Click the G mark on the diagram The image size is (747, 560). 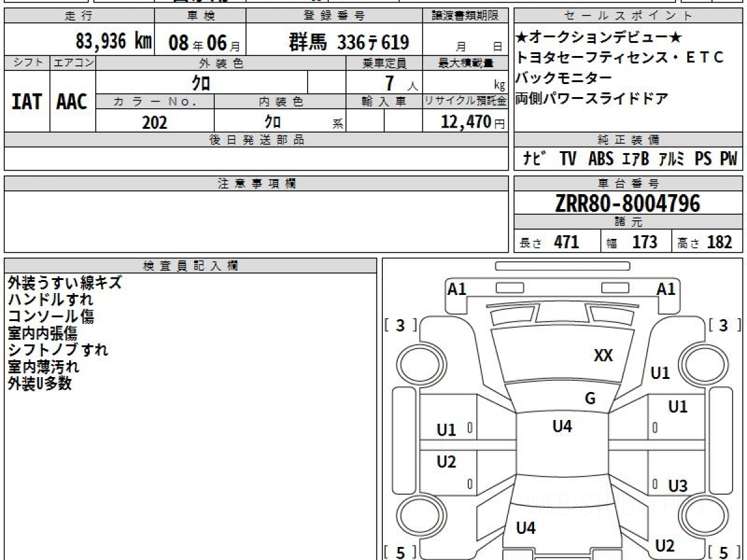coord(590,399)
